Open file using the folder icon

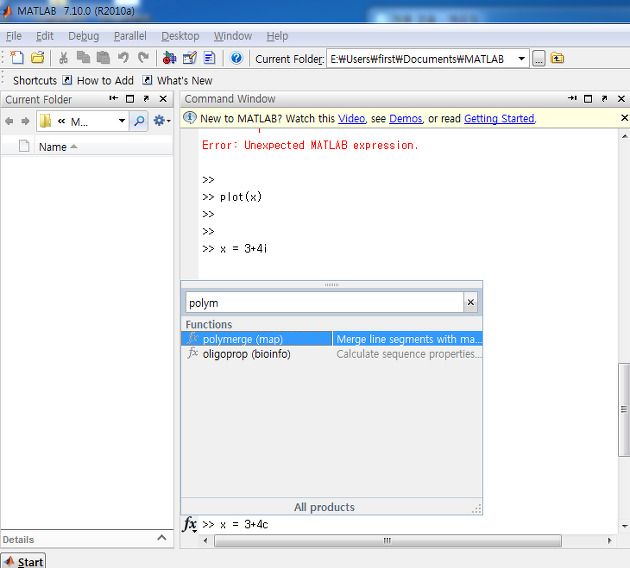[38, 58]
